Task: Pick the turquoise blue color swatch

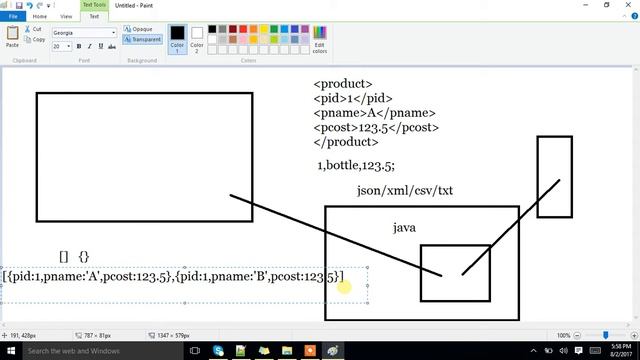Action: (x=284, y=29)
